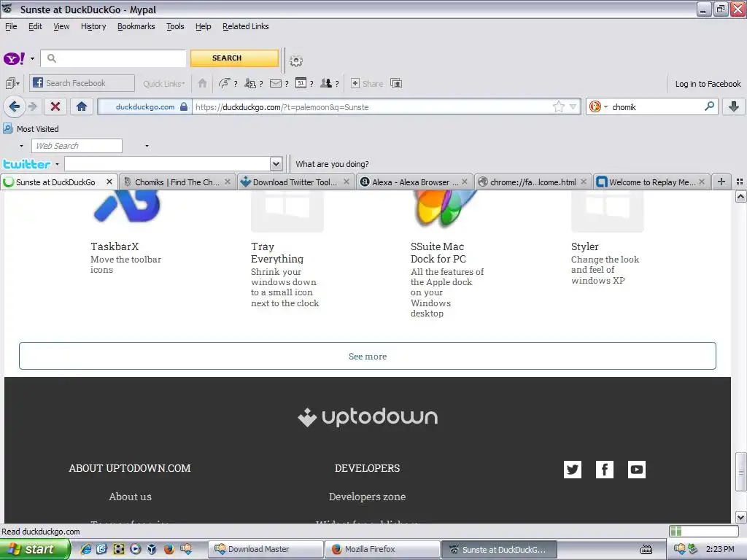The width and height of the screenshot is (747, 560).
Task: Open Facebook groups people icon
Action: coord(326,83)
